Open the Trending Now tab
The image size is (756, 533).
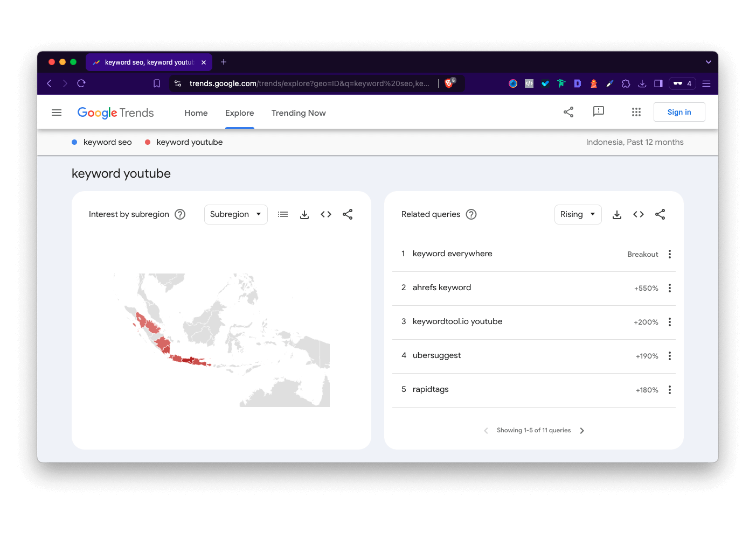[x=299, y=113]
